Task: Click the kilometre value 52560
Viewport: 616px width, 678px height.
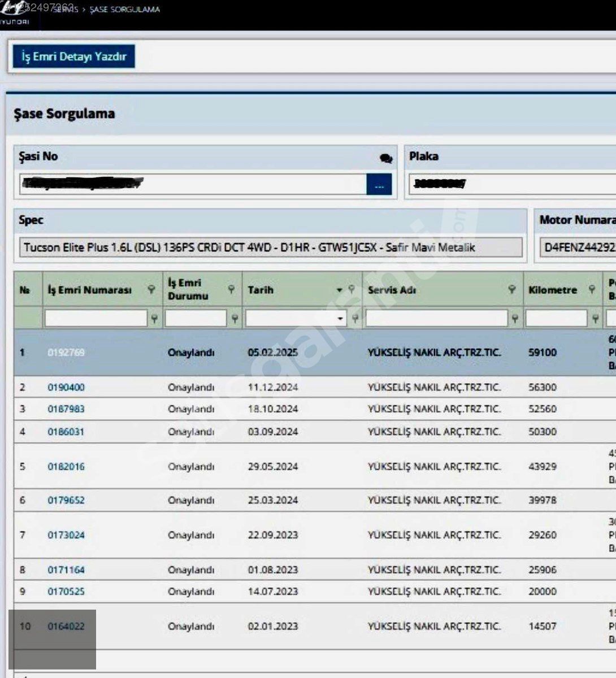Action: [x=543, y=408]
